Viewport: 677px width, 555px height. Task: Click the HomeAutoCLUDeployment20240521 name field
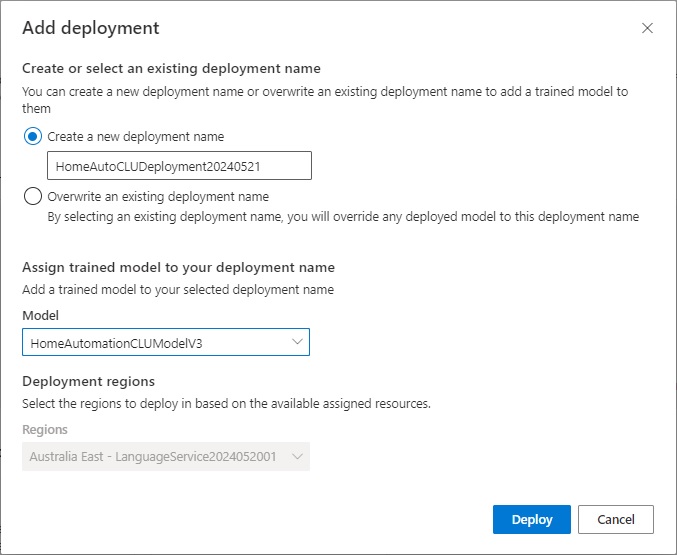pos(179,166)
